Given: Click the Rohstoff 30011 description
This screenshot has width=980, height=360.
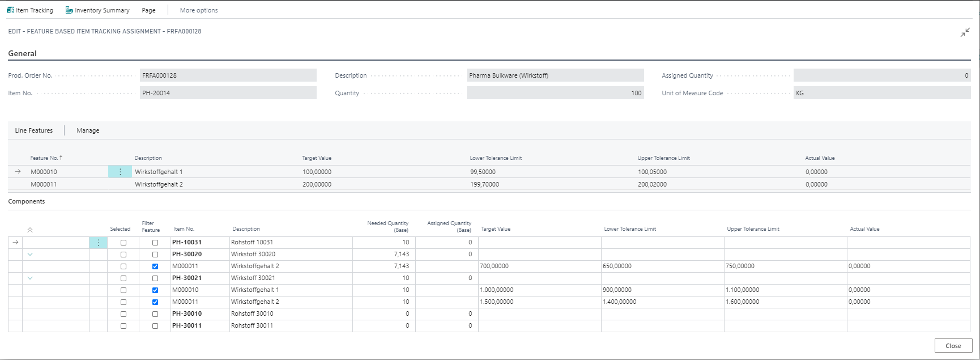Looking at the screenshot, I should (252, 325).
